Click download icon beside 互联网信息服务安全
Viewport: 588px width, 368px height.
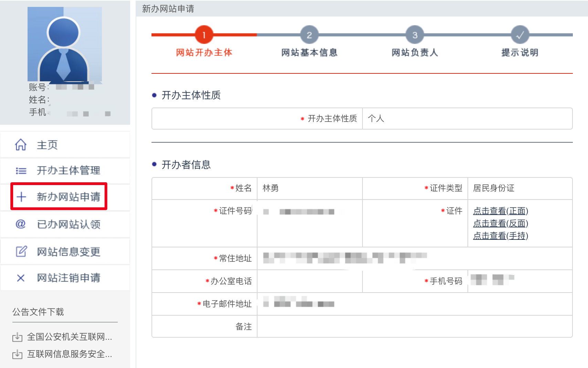[x=17, y=354]
